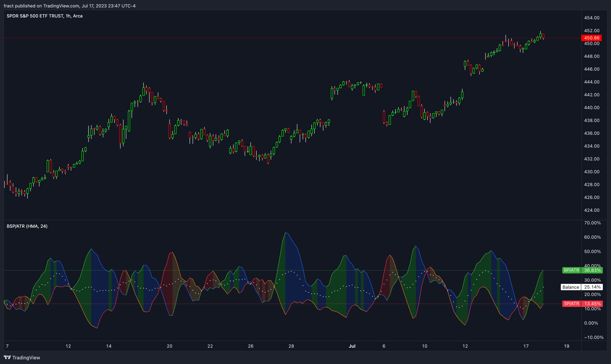611x364 pixels.
Task: Click the 30.00% indicator axis label
Action: (592, 280)
